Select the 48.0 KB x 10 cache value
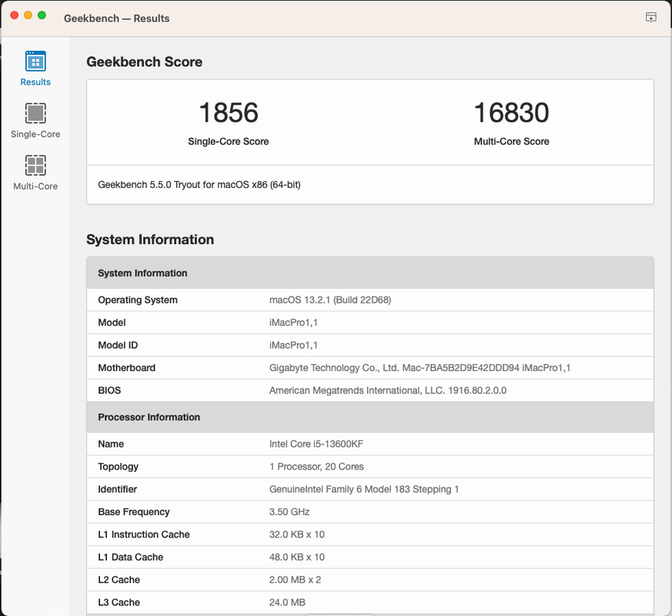Screen dimensions: 672x616 [x=297, y=557]
